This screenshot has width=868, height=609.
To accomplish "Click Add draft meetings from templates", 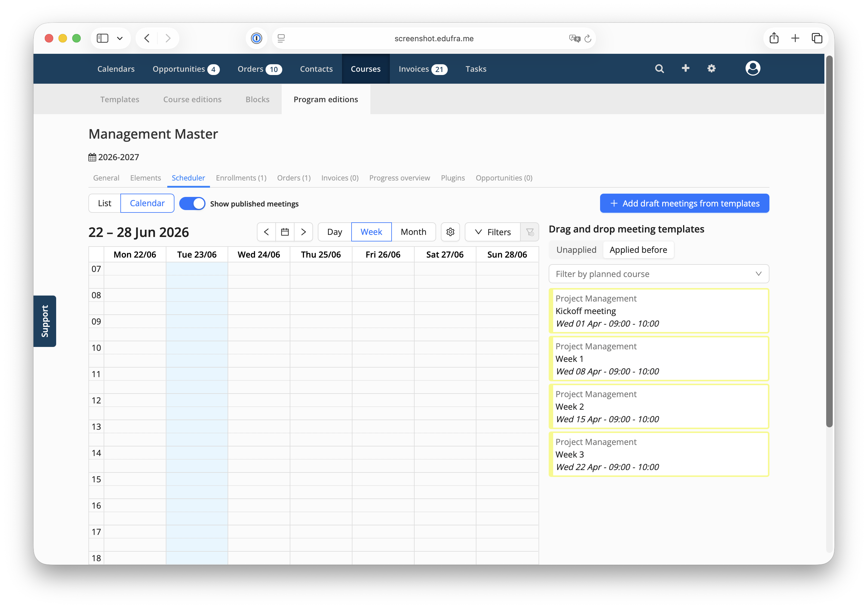I will click(x=684, y=203).
